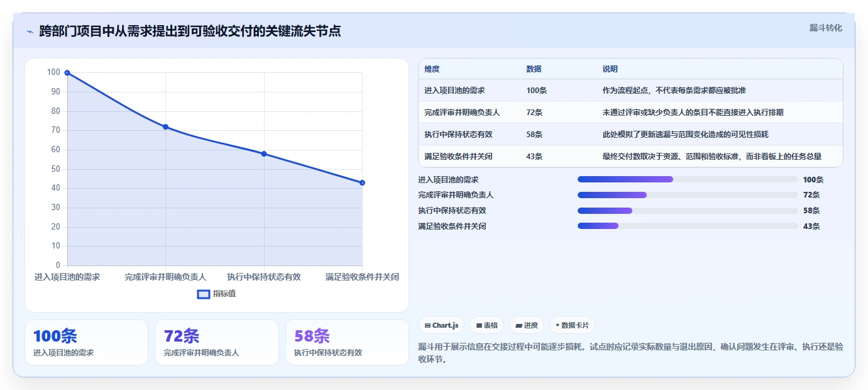Click the dashboard title 跨部门项目中从需求提出...
The width and height of the screenshot is (868, 390).
(x=190, y=31)
